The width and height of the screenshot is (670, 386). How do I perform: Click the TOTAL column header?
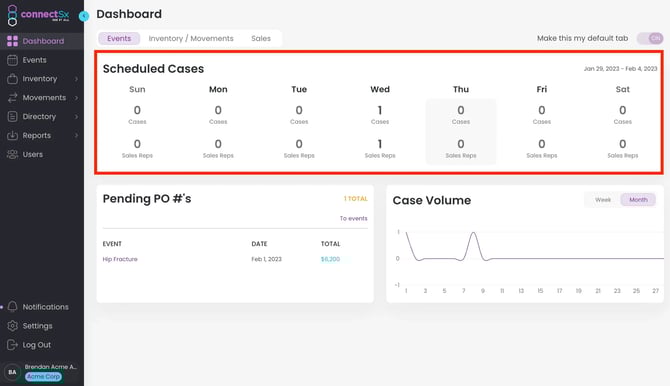(330, 244)
